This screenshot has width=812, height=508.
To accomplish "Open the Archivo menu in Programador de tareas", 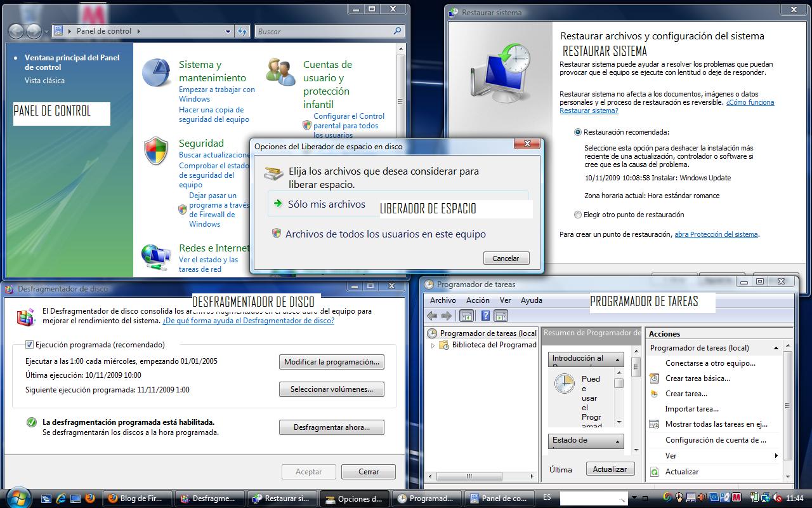I will point(443,300).
